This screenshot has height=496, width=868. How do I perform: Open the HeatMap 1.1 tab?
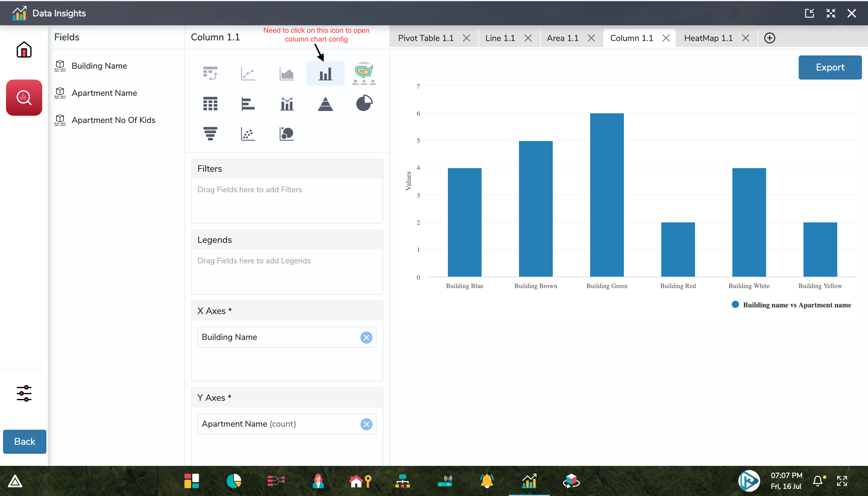point(708,38)
